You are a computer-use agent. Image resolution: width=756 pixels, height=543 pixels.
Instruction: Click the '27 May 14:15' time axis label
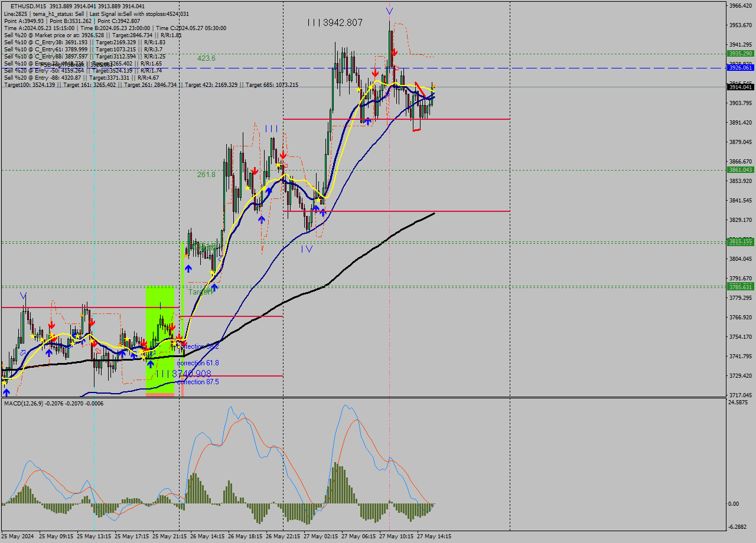(x=434, y=537)
